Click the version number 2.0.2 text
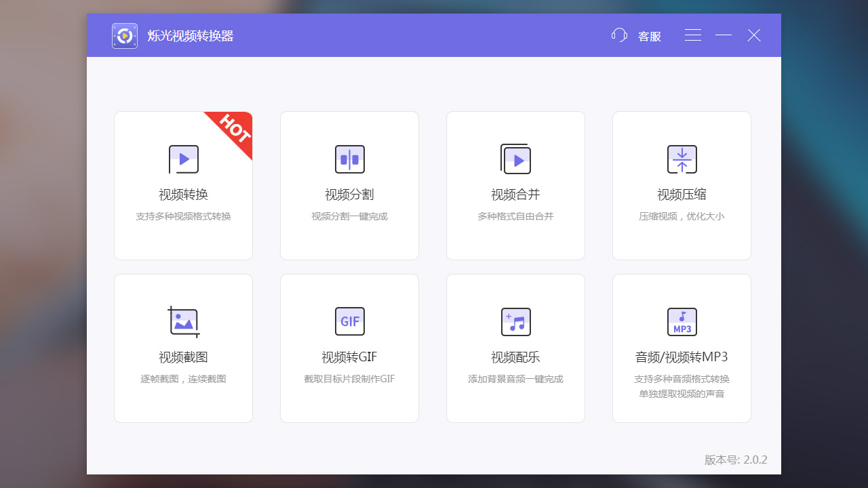The width and height of the screenshot is (868, 488). click(x=736, y=460)
